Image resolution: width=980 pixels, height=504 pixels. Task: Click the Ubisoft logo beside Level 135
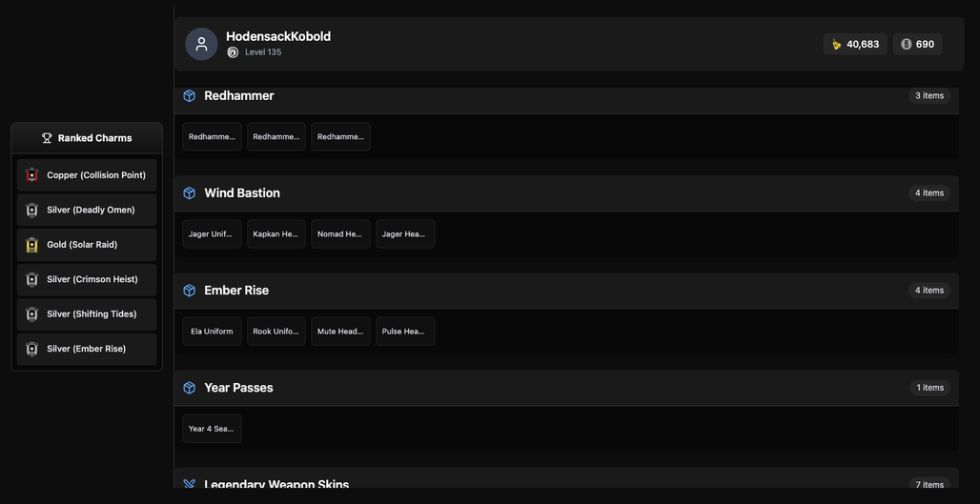click(x=233, y=52)
